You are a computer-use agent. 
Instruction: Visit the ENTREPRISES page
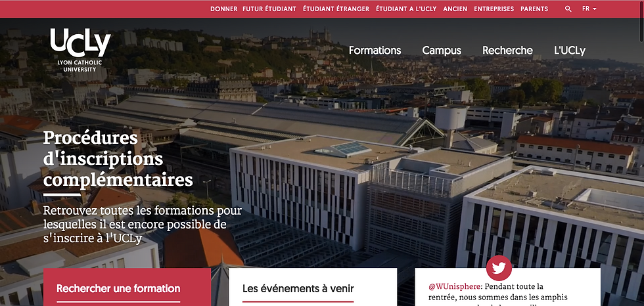click(x=494, y=9)
